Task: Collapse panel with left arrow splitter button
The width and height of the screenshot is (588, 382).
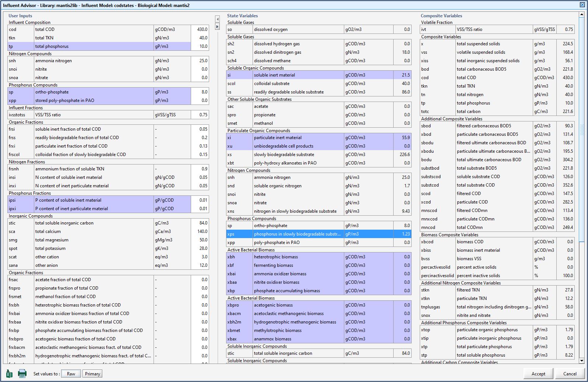Action: (217, 19)
